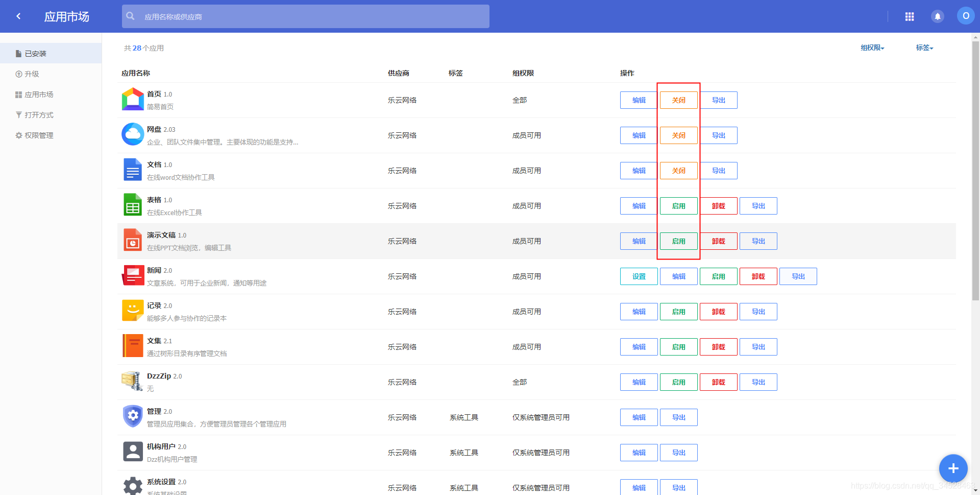Click 导出 for the 管理 app
Image resolution: width=980 pixels, height=495 pixels.
(678, 417)
